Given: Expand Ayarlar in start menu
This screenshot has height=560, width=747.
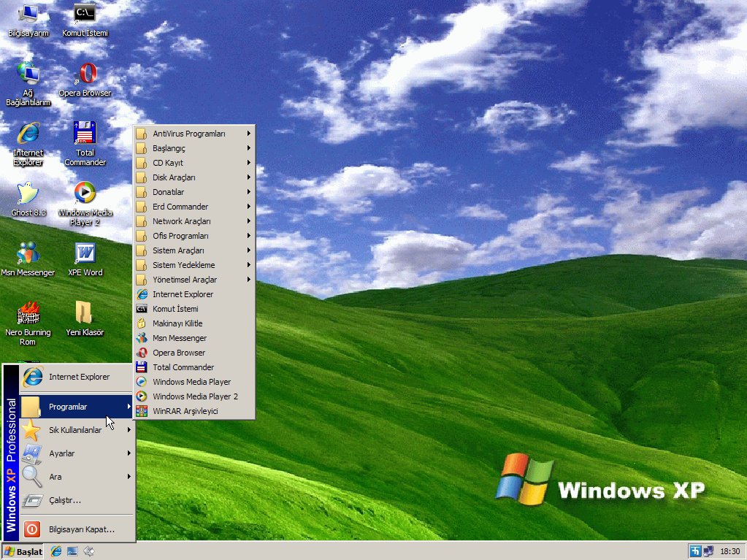Looking at the screenshot, I should (x=77, y=453).
